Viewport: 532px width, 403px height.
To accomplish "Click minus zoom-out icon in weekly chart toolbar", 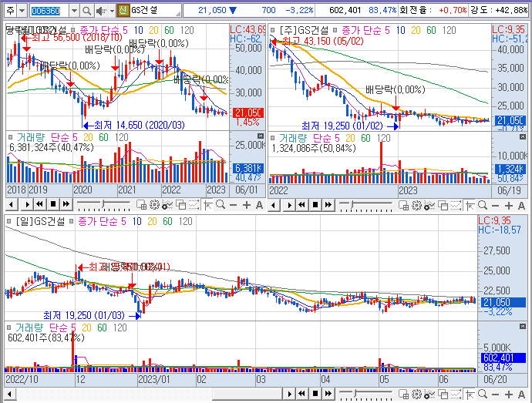I will (x=495, y=205).
